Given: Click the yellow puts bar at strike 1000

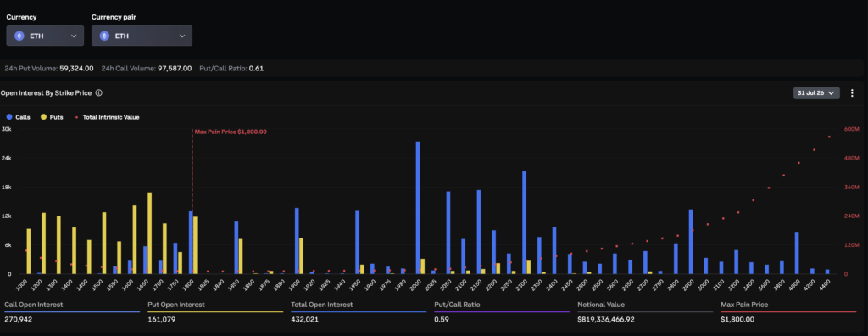Looking at the screenshot, I should 29,251.
